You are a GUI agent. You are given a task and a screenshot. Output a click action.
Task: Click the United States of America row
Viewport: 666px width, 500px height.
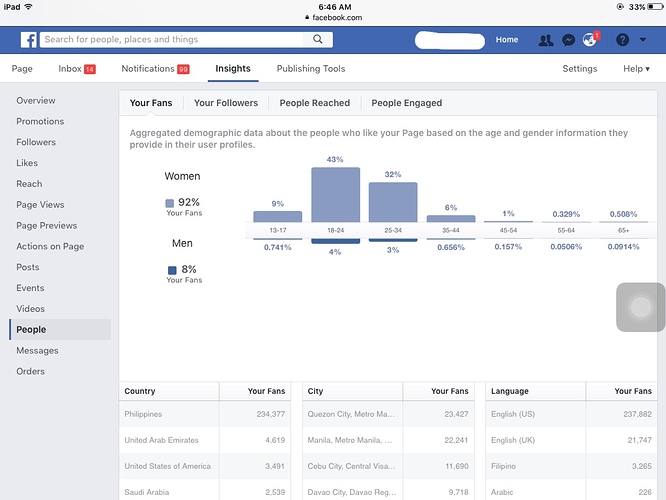[x=205, y=466]
